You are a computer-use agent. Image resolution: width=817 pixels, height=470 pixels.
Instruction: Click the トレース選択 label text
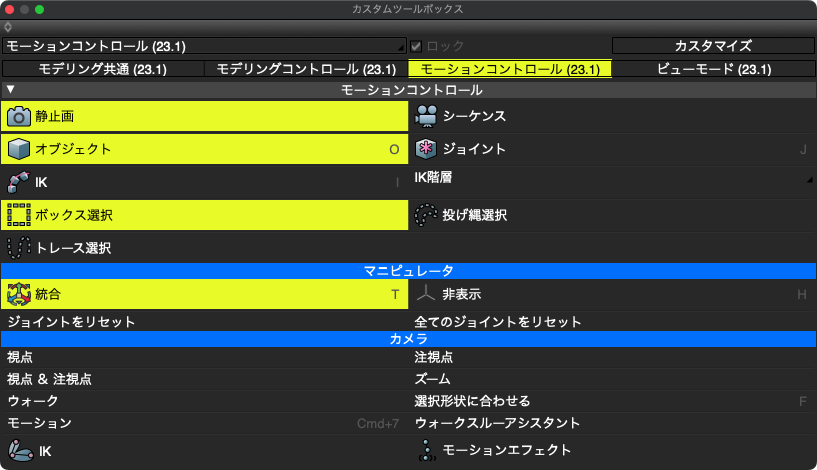73,248
